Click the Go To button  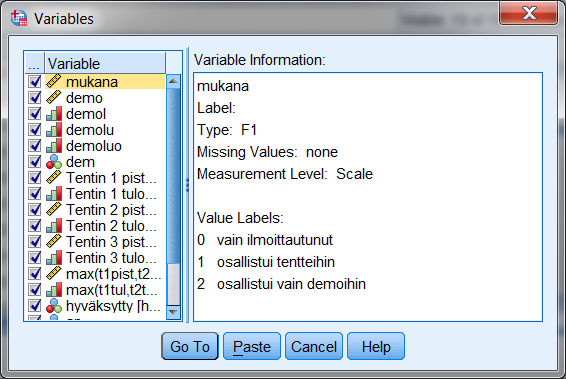(x=190, y=347)
